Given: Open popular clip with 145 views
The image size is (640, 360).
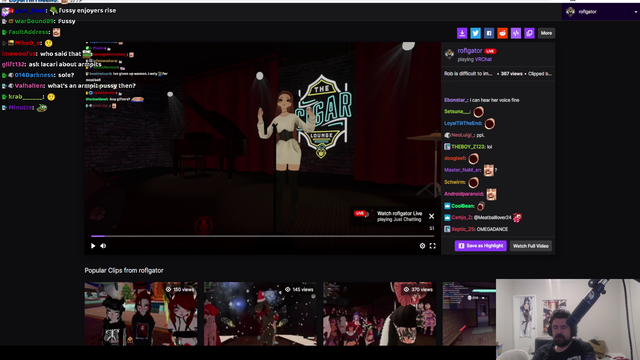Looking at the screenshot, I should click(x=260, y=314).
